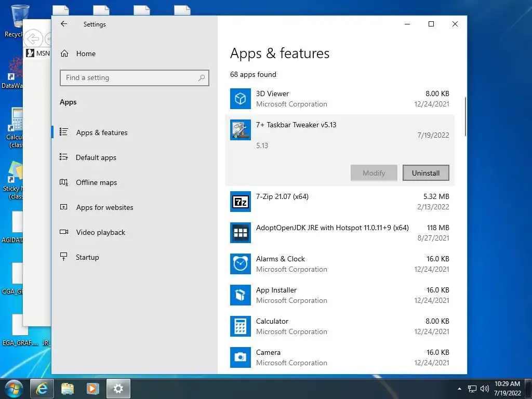Open network tray icon

[472, 389]
